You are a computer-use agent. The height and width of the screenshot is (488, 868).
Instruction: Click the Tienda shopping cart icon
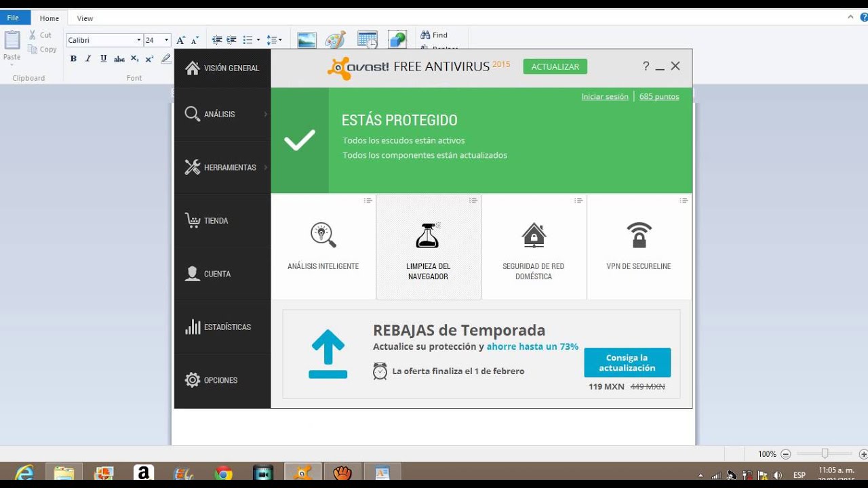click(193, 220)
